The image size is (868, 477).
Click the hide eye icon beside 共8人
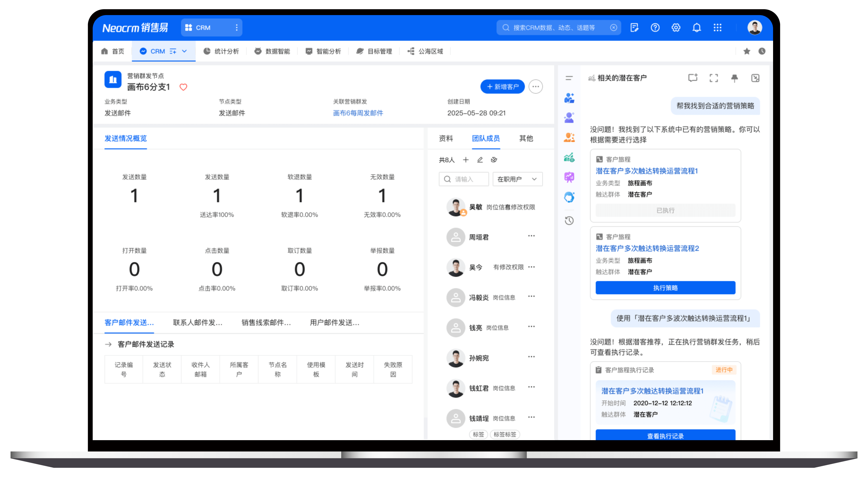tap(494, 160)
